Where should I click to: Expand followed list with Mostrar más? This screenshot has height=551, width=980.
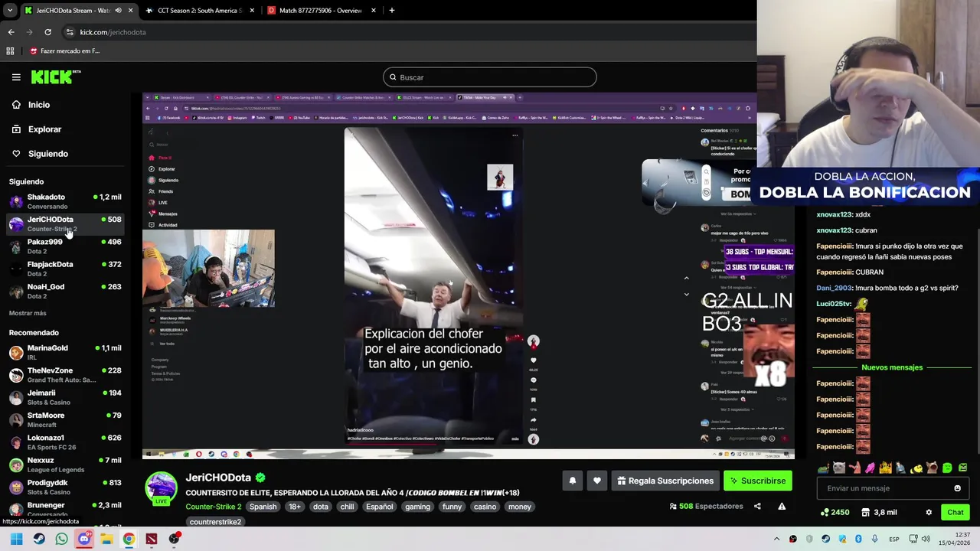[x=28, y=313]
